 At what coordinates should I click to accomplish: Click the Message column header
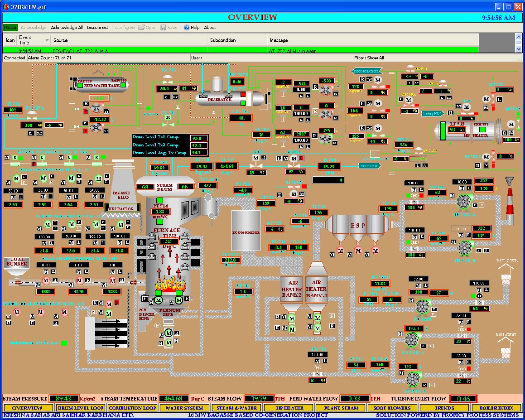click(x=373, y=40)
